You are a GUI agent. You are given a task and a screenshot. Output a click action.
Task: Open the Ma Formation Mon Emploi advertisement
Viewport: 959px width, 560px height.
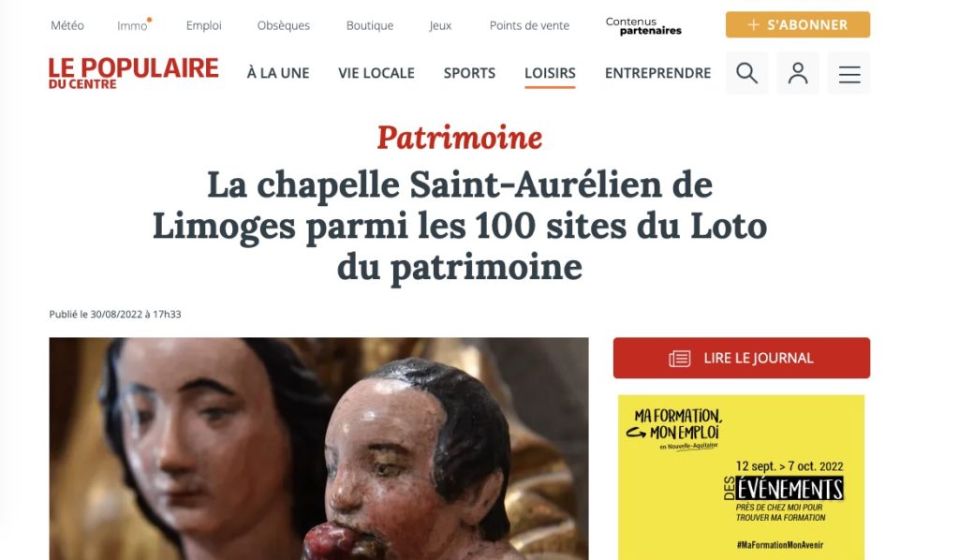click(x=741, y=477)
